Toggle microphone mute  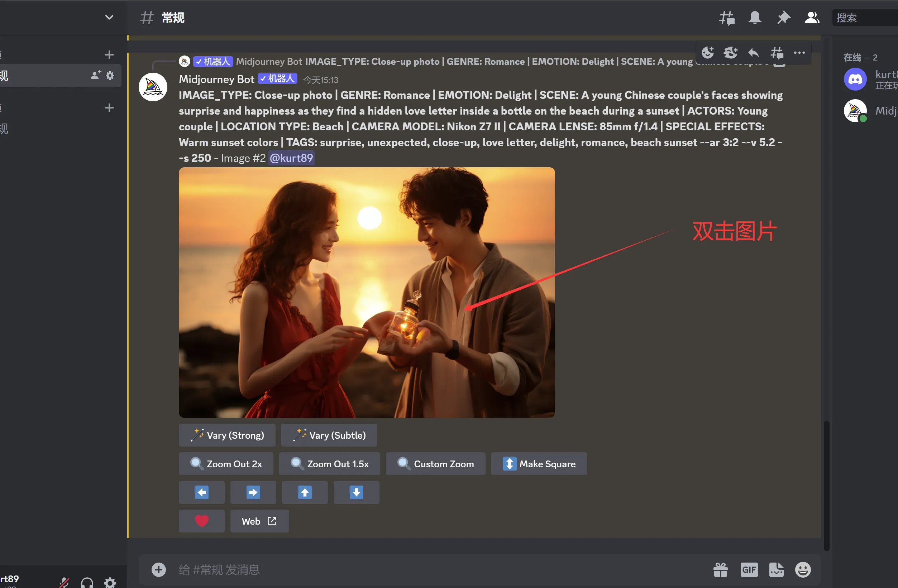click(x=64, y=582)
